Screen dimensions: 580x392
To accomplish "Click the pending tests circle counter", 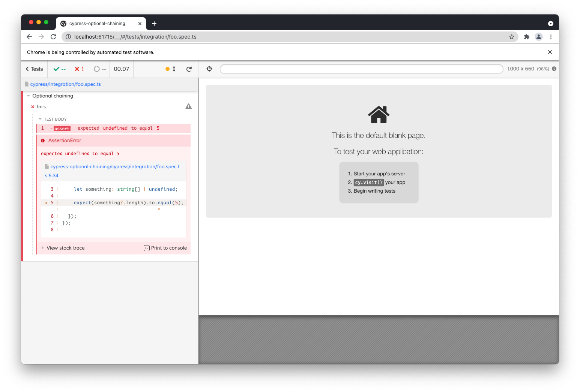I will click(100, 69).
